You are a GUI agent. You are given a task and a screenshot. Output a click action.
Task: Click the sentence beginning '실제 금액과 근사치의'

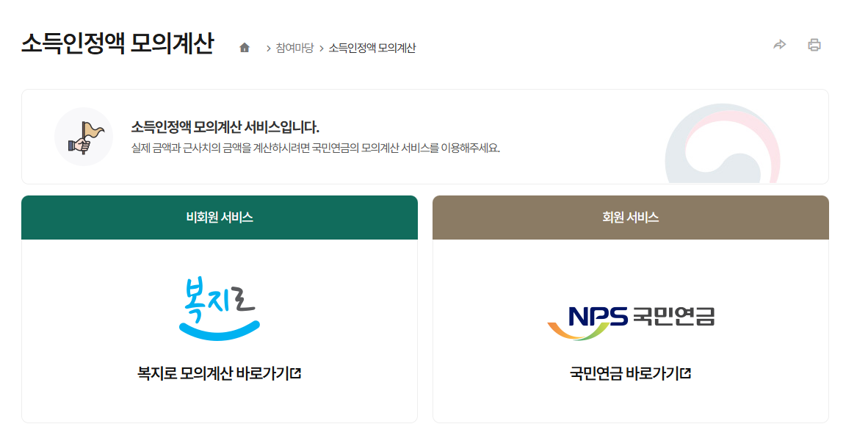pyautogui.click(x=316, y=148)
